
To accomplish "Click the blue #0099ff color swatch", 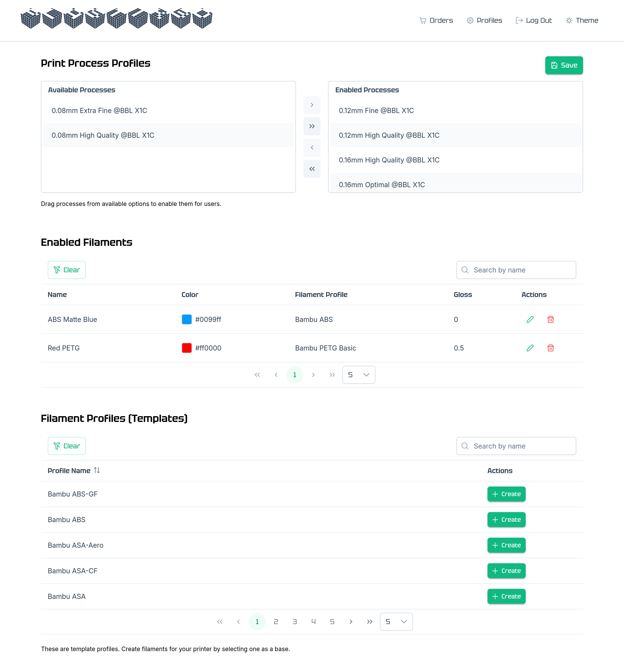I will click(x=186, y=319).
